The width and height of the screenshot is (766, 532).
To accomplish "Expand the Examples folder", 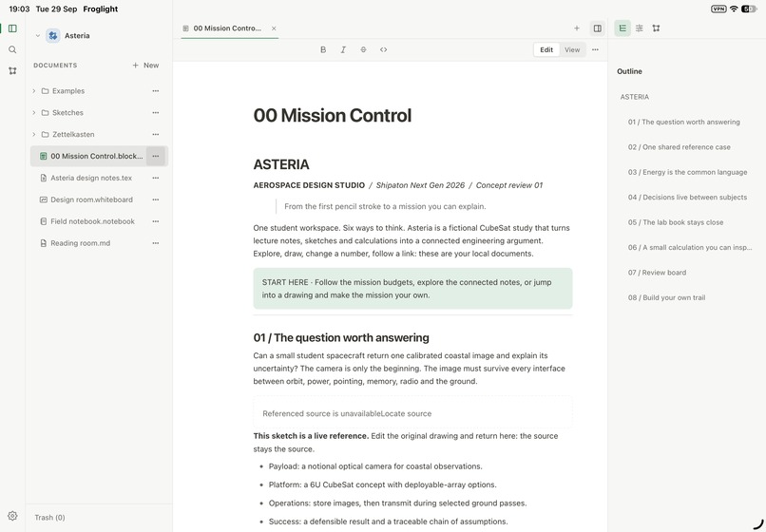I will tap(33, 91).
